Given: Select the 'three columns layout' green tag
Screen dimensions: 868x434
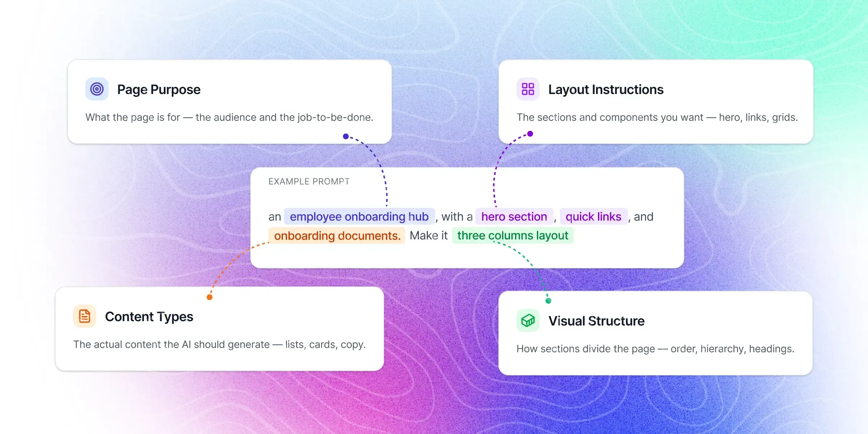Looking at the screenshot, I should (x=512, y=235).
